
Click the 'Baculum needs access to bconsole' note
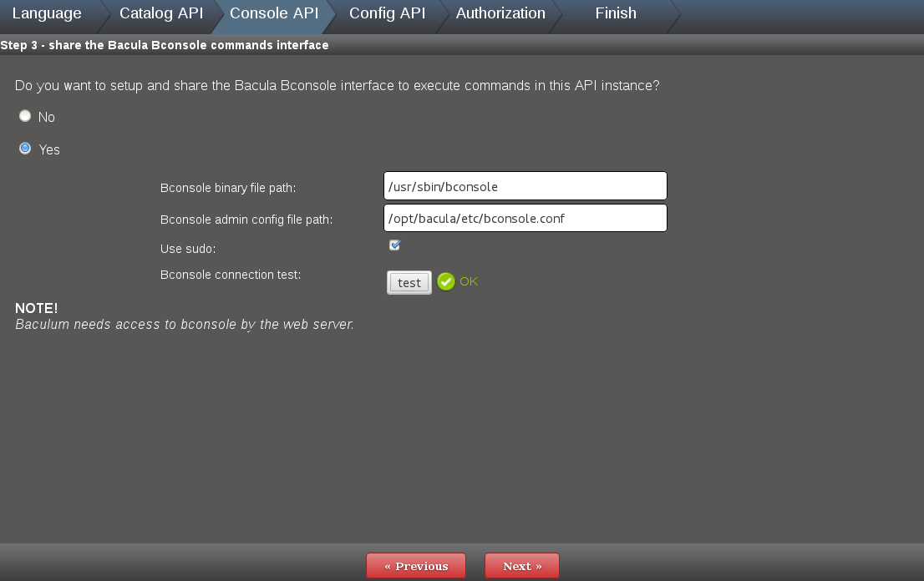185,325
